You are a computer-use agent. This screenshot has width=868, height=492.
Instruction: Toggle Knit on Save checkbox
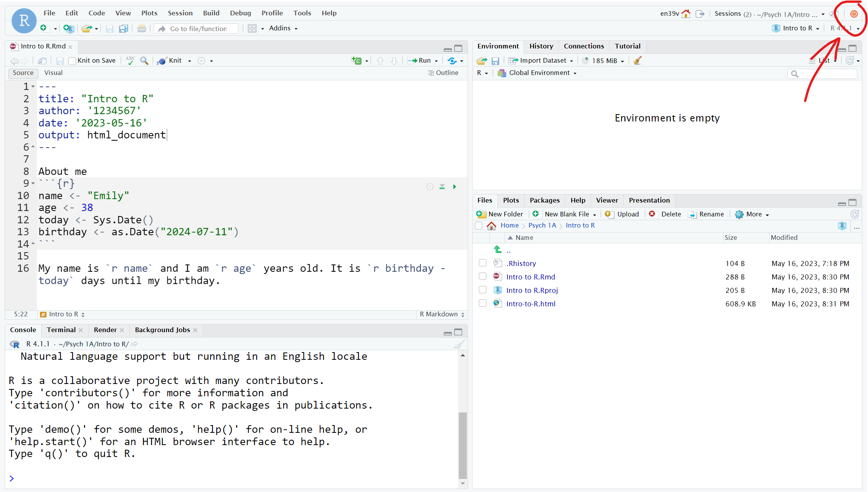tap(72, 60)
